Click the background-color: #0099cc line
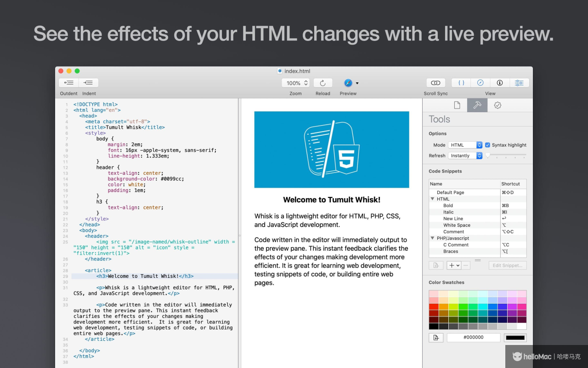588x368 pixels. [146, 179]
